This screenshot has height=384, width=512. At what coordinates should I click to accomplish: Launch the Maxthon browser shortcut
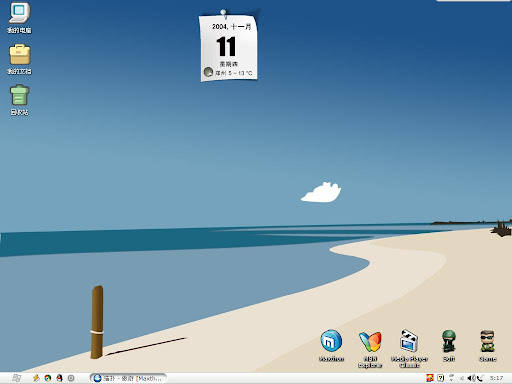(x=331, y=341)
